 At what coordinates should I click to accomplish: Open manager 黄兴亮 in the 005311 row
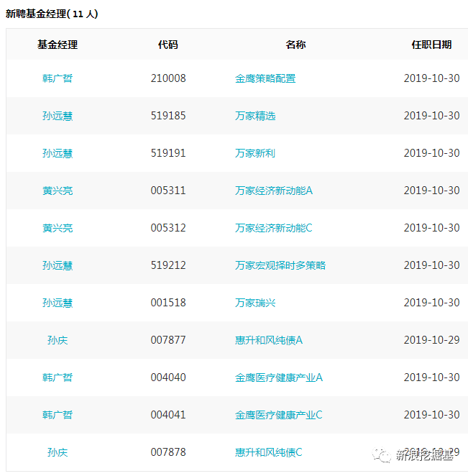58,191
